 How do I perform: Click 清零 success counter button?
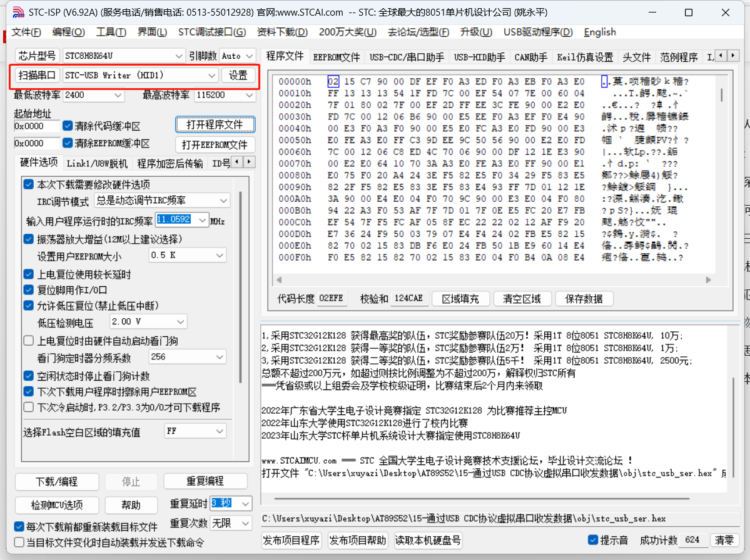(x=724, y=541)
